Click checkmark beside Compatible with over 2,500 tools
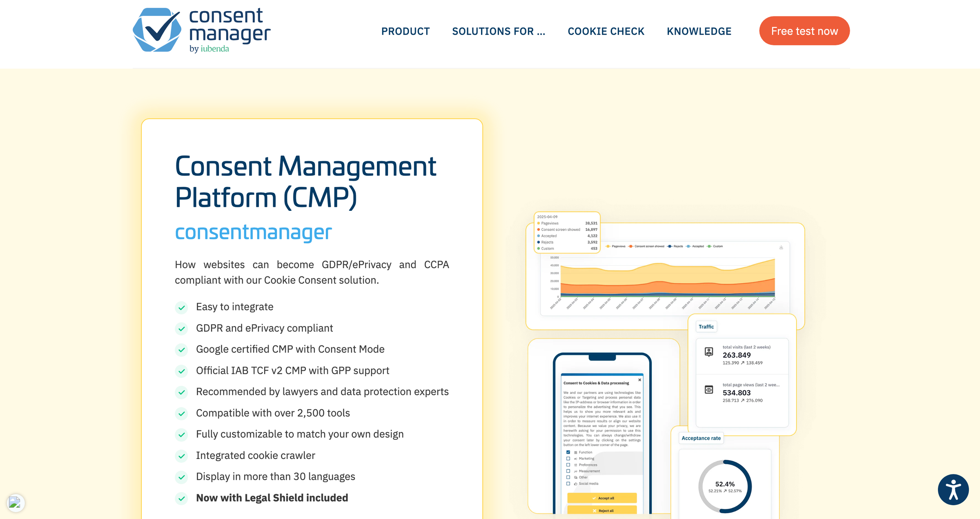This screenshot has height=519, width=980. click(182, 414)
